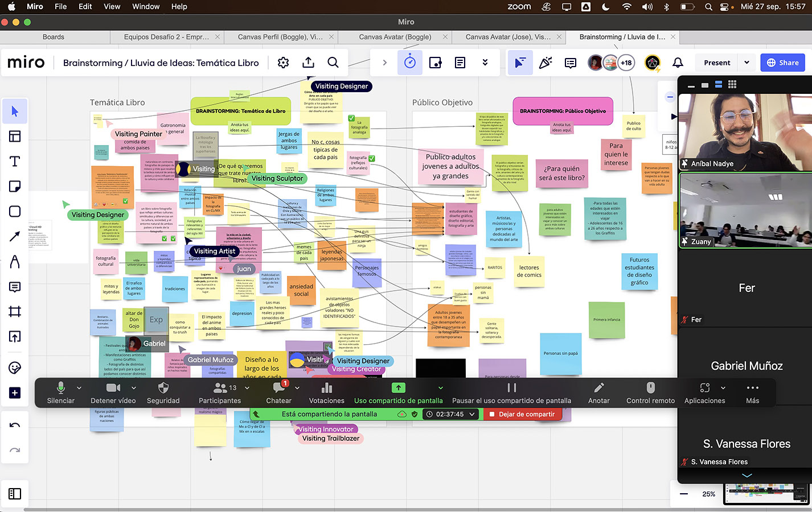This screenshot has width=812, height=512.
Task: Mute microphone with Silenciar
Action: (60, 393)
